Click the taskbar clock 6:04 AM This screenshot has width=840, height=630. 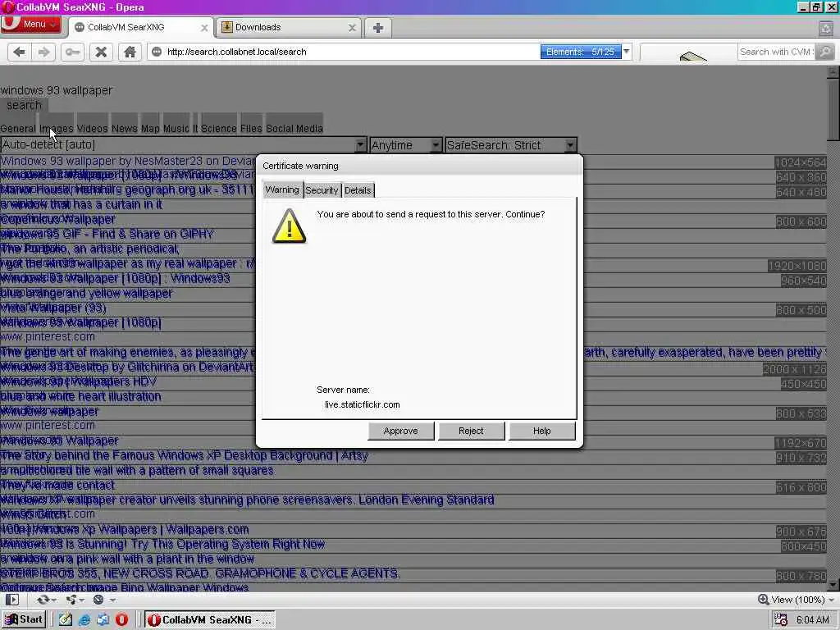coord(813,620)
